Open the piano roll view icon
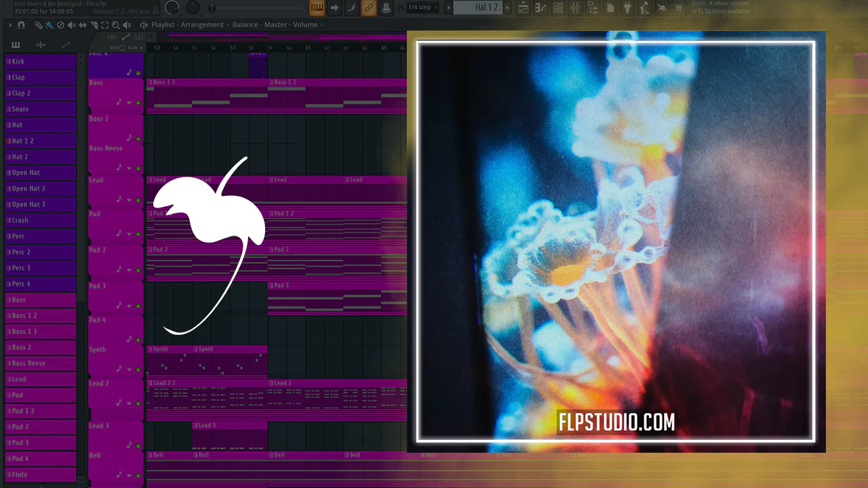 541,7
